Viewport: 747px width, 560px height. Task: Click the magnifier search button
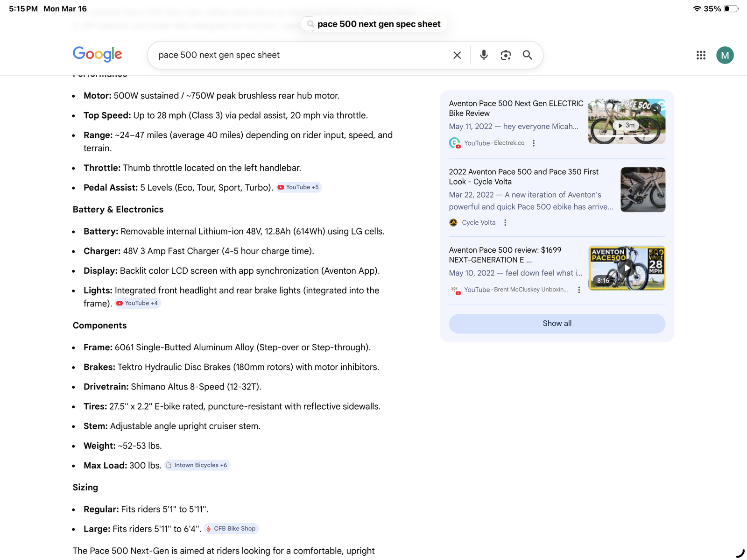point(528,55)
